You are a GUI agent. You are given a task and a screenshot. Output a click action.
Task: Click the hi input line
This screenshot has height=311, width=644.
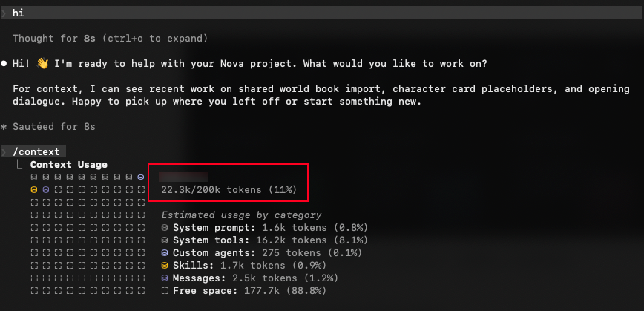pyautogui.click(x=322, y=13)
